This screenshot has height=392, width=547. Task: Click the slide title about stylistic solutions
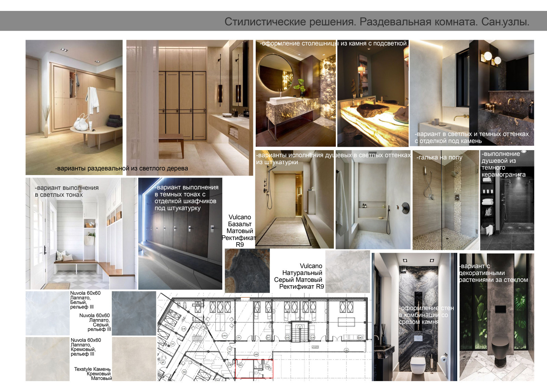[376, 22]
